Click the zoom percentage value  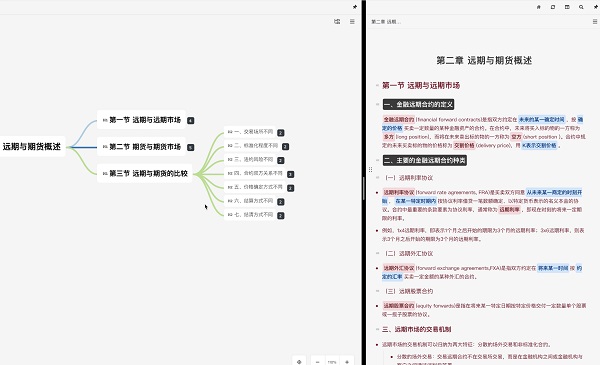coord(332,362)
